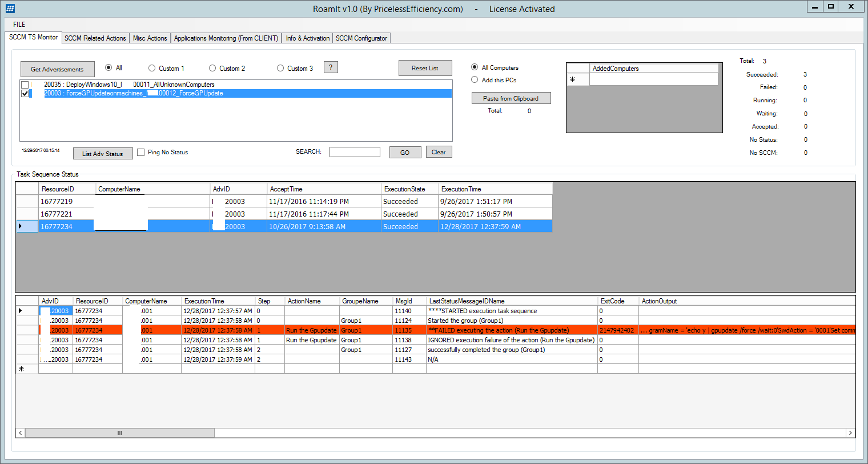
Task: Sort by ExecutionState column header
Action: [x=410, y=189]
